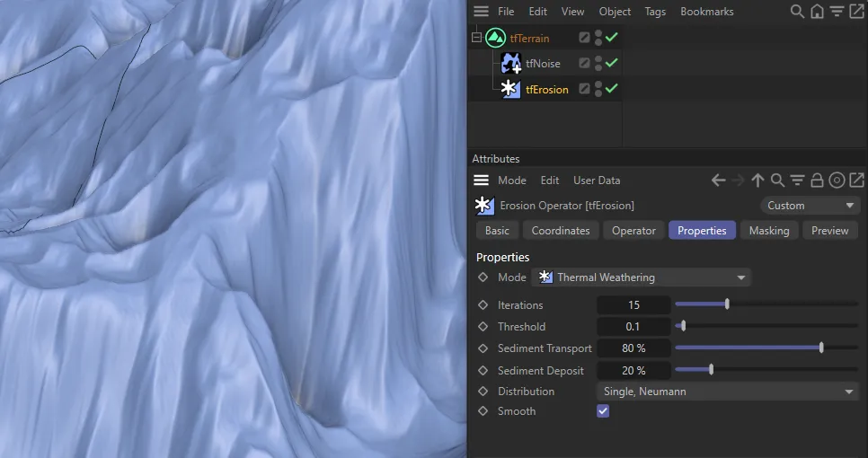Image resolution: width=868 pixels, height=458 pixels.
Task: Click Erosion Operator header icon
Action: pyautogui.click(x=484, y=206)
